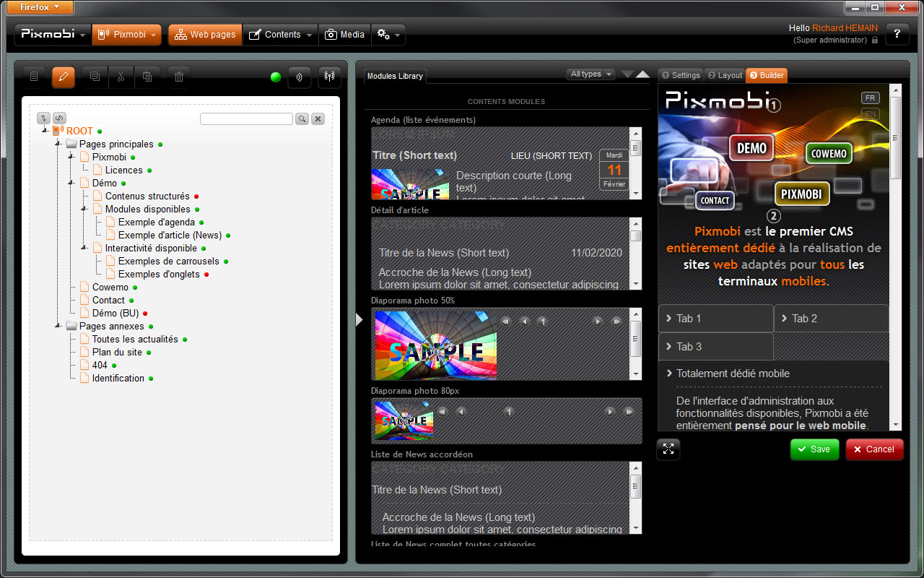Open the Contents menu dropdown
924x578 pixels.
tap(281, 35)
